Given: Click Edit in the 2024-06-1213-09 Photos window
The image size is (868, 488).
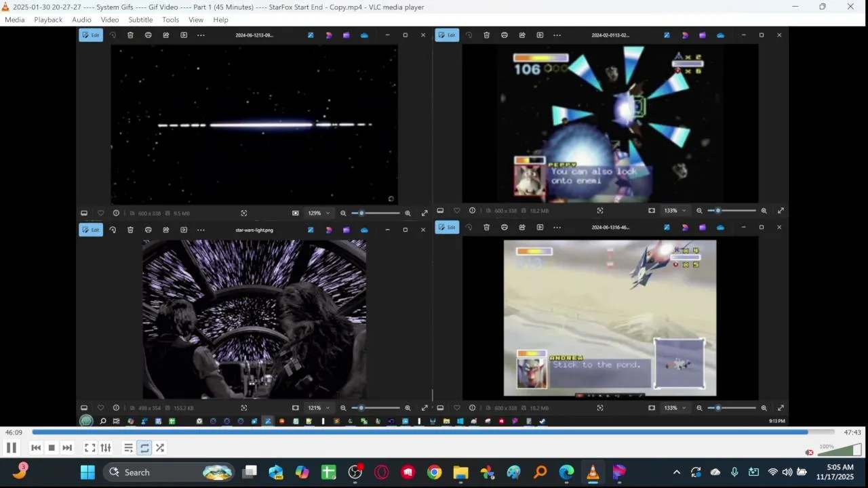Looking at the screenshot, I should pos(91,35).
